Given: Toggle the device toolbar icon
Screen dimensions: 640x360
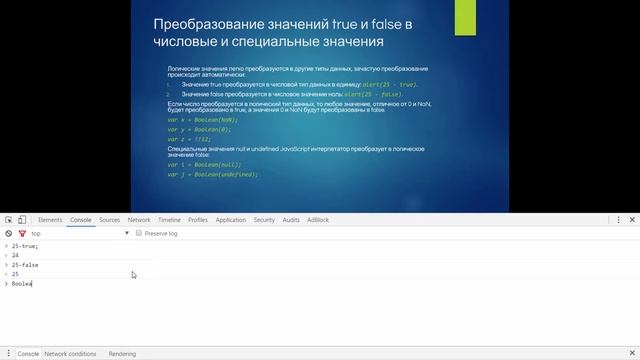Looking at the screenshot, I should pos(22,220).
